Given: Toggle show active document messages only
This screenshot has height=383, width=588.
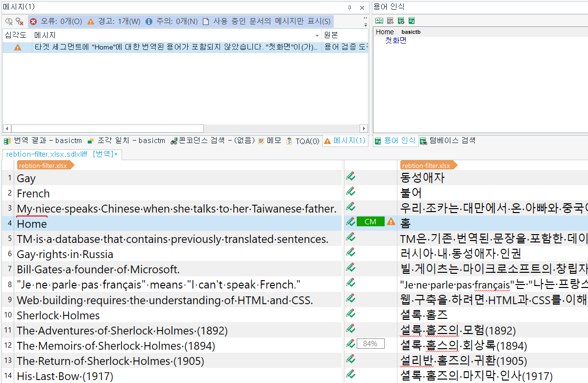Looking at the screenshot, I should [267, 22].
